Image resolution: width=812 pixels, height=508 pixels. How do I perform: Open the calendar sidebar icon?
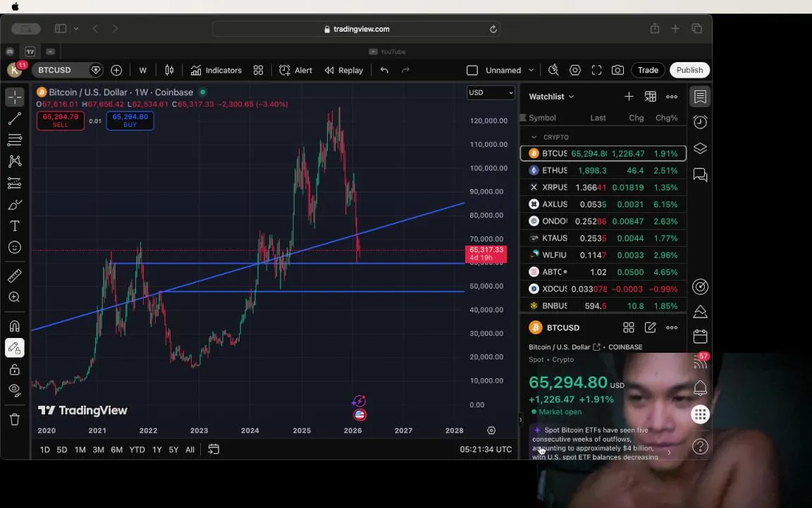tap(700, 337)
